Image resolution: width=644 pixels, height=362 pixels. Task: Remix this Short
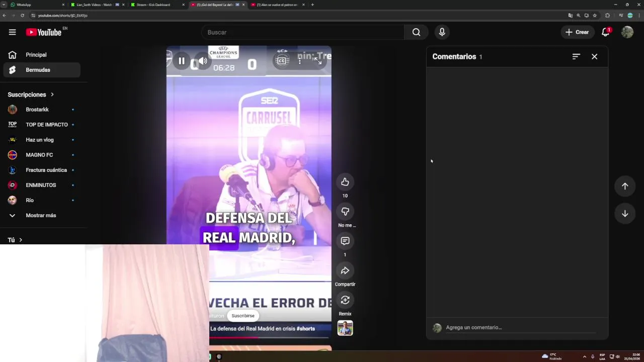click(x=345, y=300)
